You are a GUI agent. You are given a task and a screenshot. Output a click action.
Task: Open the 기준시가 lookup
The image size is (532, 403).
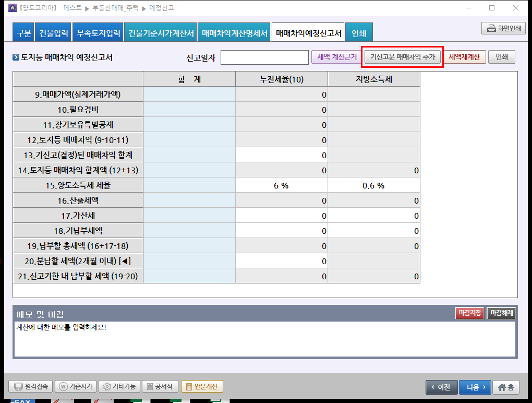click(x=76, y=387)
